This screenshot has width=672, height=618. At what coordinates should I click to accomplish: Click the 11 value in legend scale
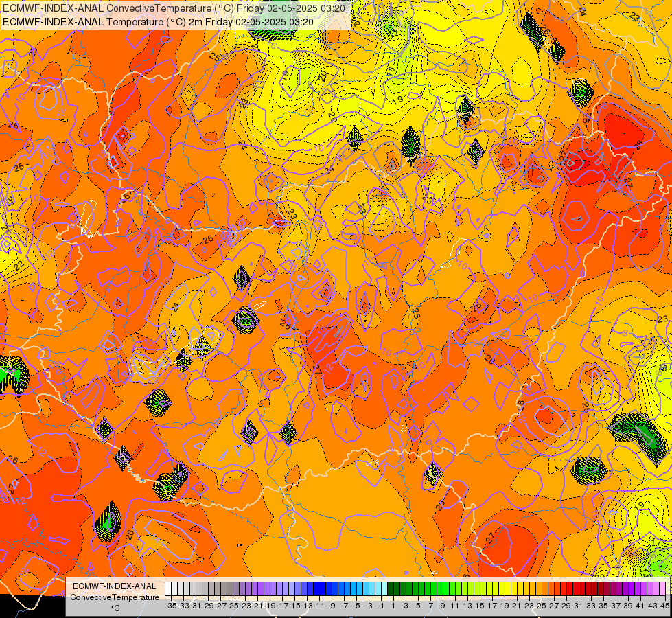454,606
